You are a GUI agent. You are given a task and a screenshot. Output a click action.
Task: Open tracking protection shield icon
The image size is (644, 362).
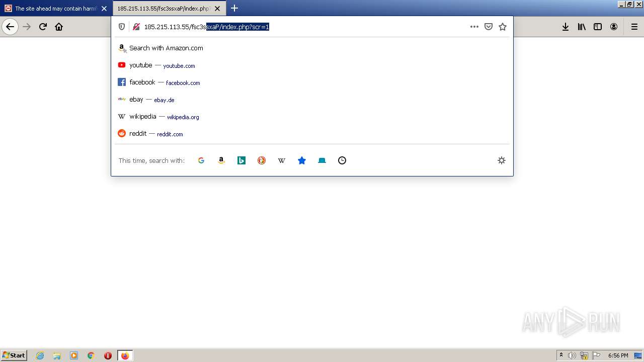[121, 27]
